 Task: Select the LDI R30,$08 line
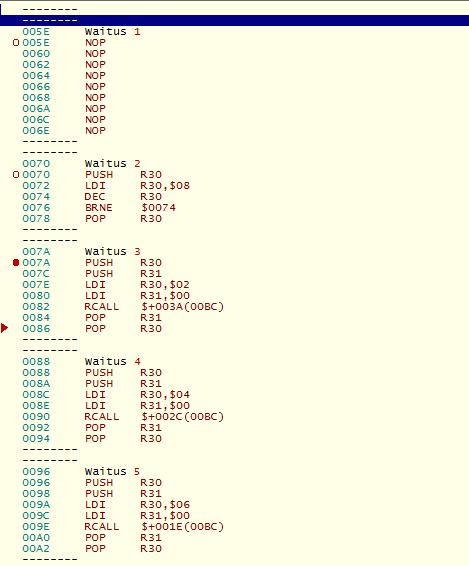(234, 186)
